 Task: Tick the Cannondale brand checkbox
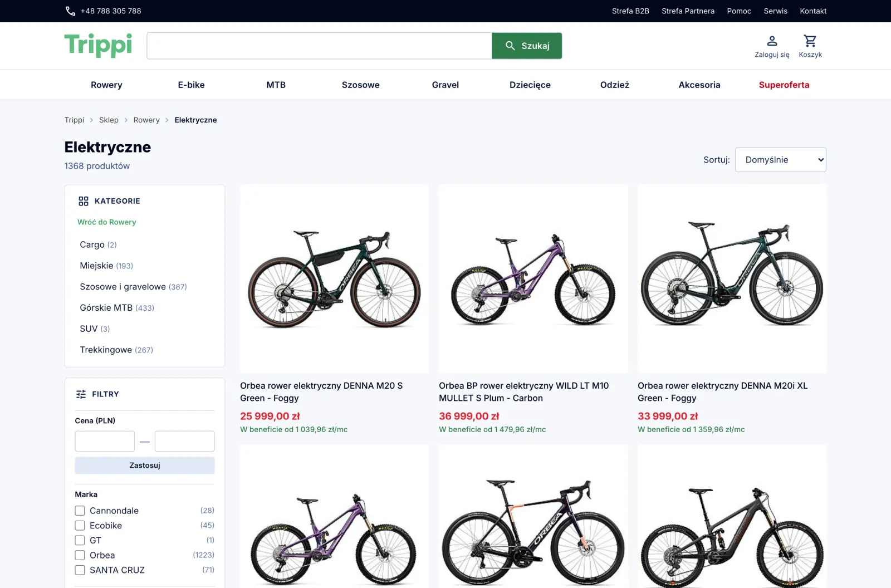click(80, 511)
